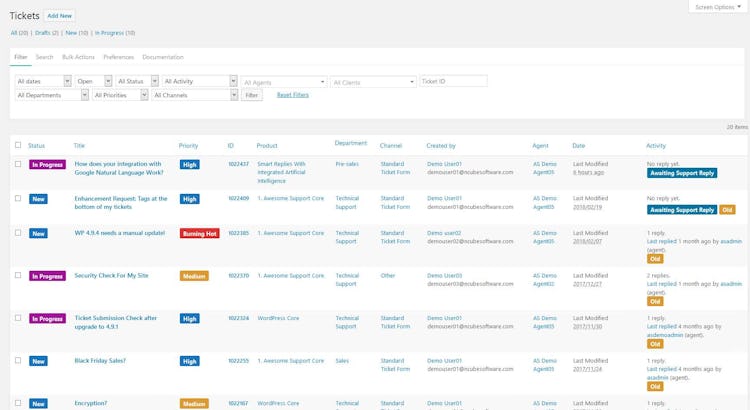Show In Progress (10) tickets view
This screenshot has height=410, width=750.
115,33
